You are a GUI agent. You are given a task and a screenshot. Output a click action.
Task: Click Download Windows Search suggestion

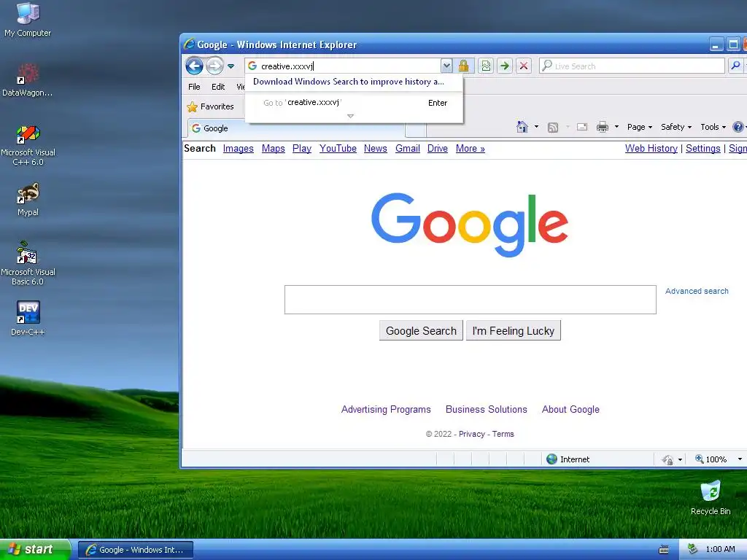pyautogui.click(x=349, y=82)
